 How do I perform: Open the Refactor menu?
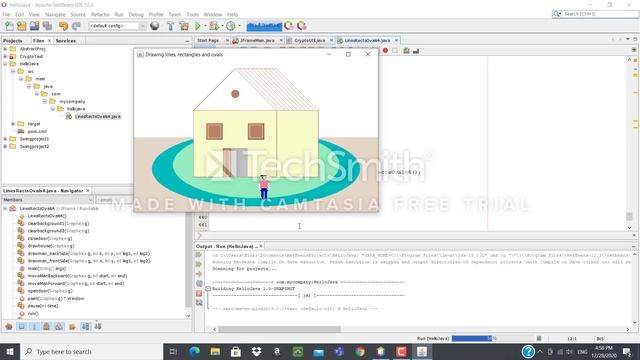tap(100, 14)
